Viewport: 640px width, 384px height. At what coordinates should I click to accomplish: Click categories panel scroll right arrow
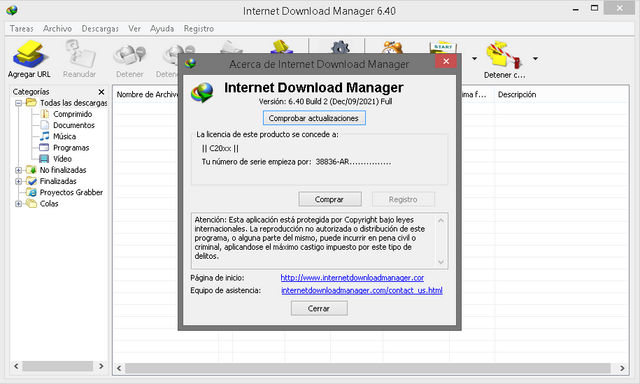point(101,366)
